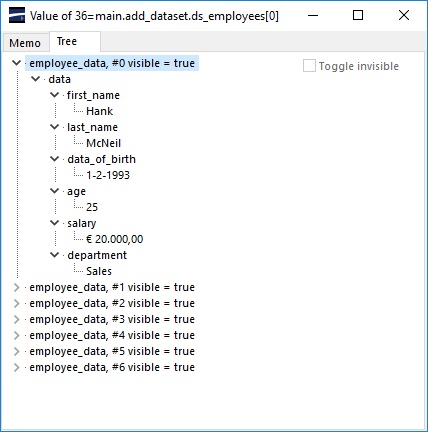Image resolution: width=428 pixels, height=432 pixels.
Task: Click the Sales value
Action: 99,271
